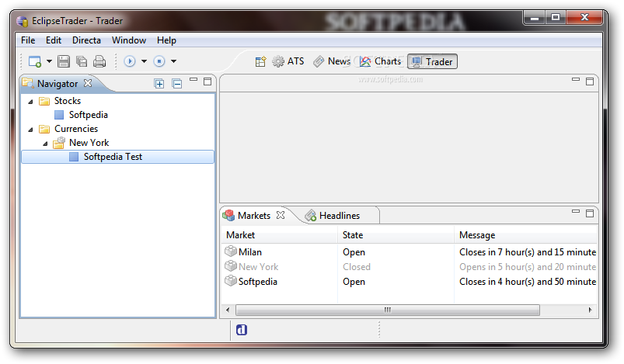Open the Window menu

tap(128, 40)
